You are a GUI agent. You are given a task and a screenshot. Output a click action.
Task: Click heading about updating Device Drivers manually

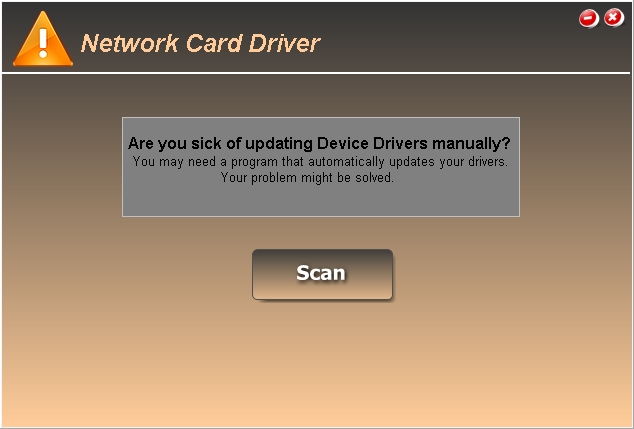tap(319, 143)
